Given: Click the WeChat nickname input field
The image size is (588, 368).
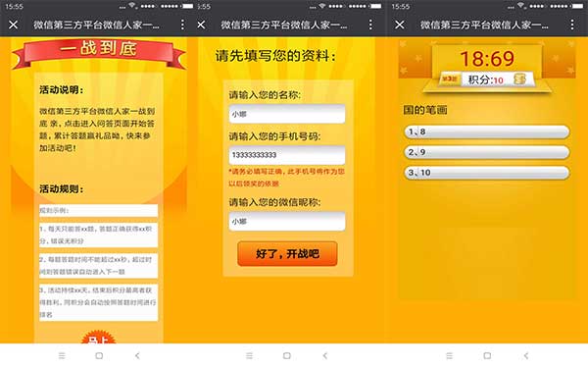Looking at the screenshot, I should point(287,221).
